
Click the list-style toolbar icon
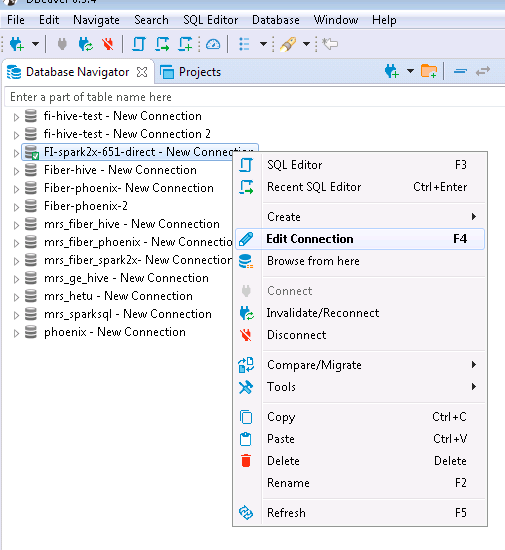(244, 44)
